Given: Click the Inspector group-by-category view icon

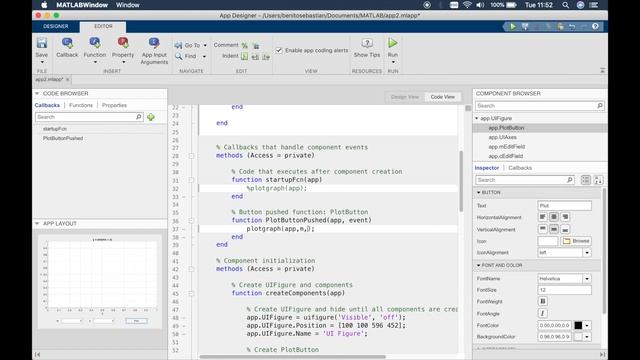Looking at the screenshot, I should [x=585, y=180].
